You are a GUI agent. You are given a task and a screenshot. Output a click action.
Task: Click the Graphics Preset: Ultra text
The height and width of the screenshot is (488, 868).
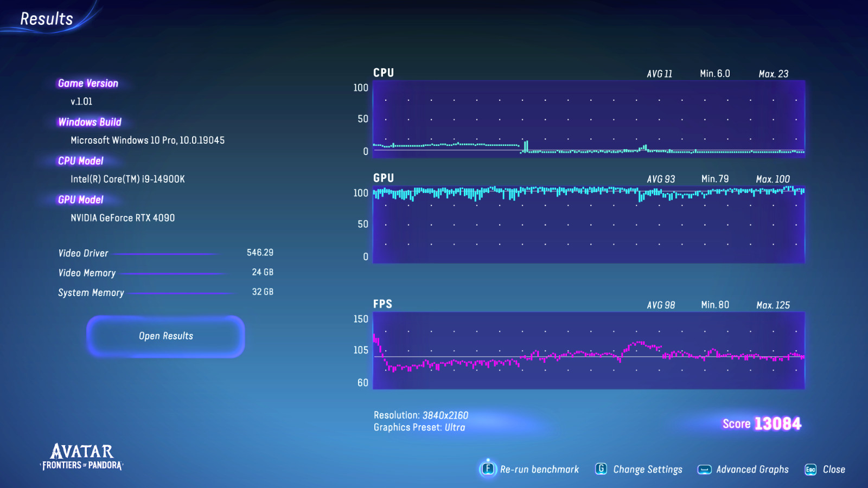pyautogui.click(x=419, y=427)
